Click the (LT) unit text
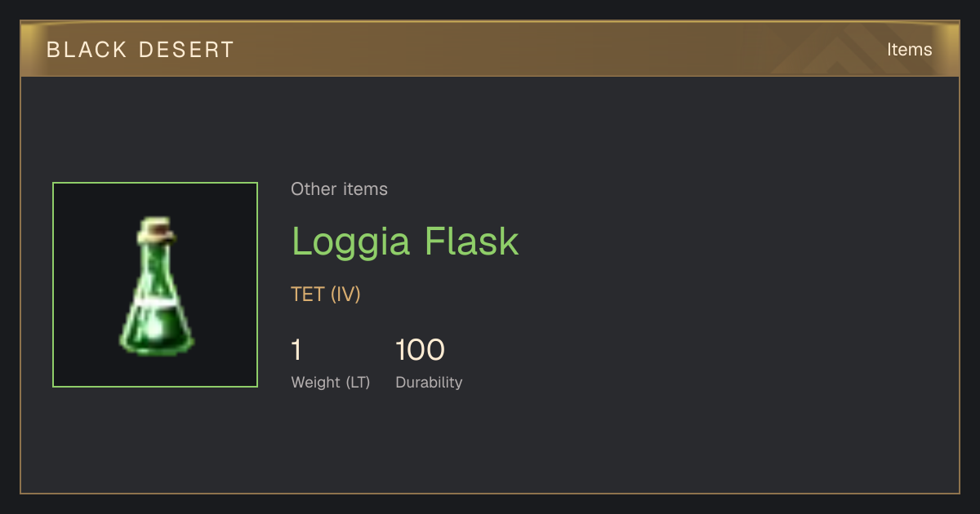 (358, 383)
